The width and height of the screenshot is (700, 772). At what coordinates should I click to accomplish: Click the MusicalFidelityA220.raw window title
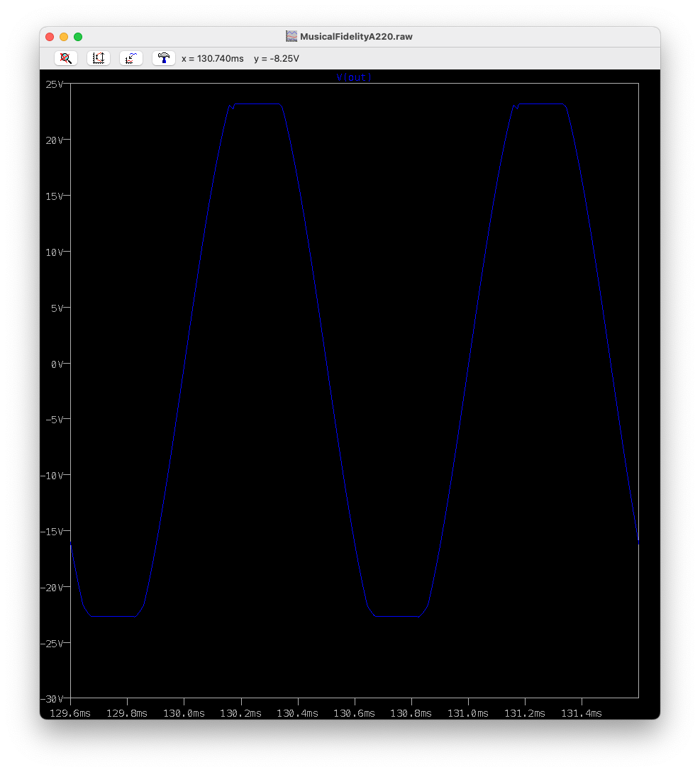[x=356, y=36]
